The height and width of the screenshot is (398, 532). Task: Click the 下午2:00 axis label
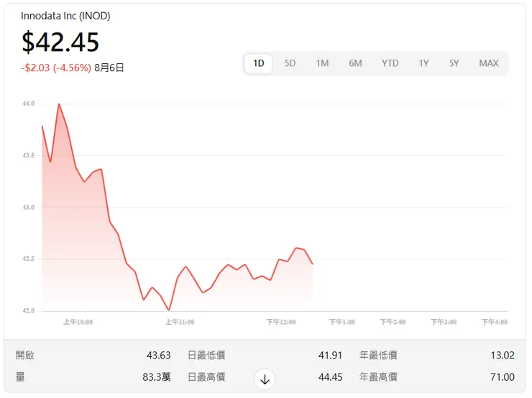[x=393, y=322]
